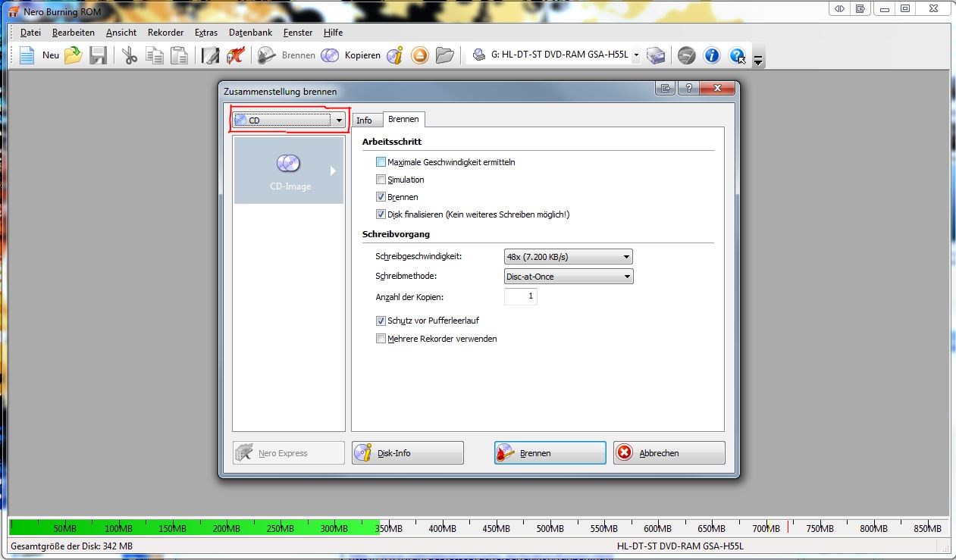This screenshot has height=560, width=956.
Task: Click the orange eject disc icon
Action: coord(420,55)
